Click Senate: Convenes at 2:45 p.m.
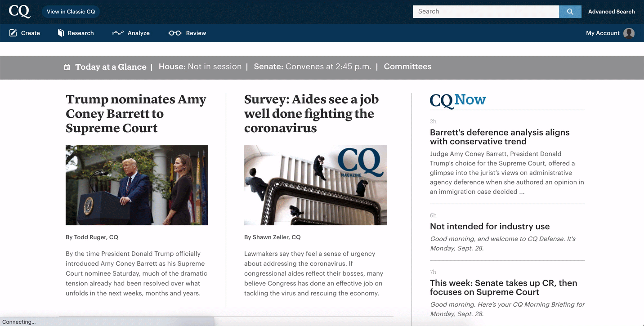This screenshot has height=326, width=644. [313, 67]
